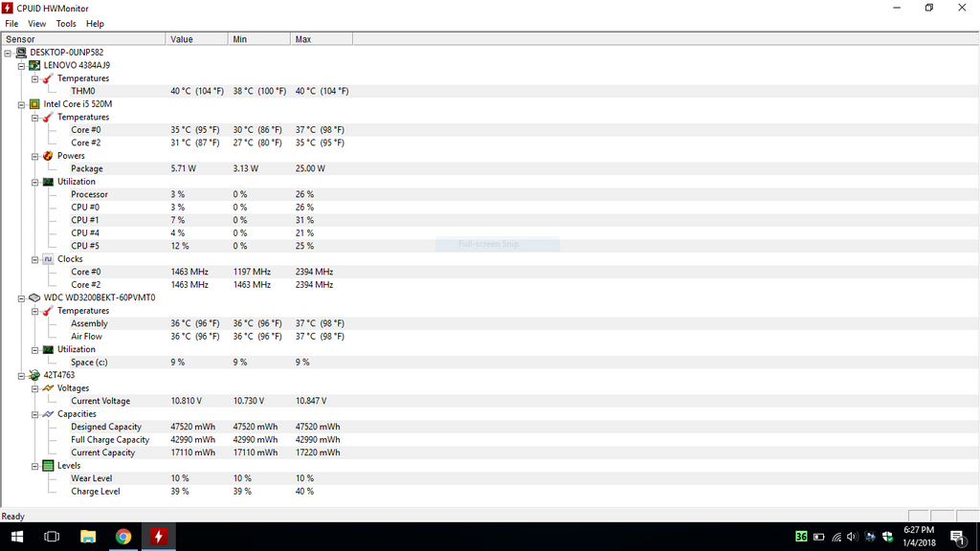Click the flame Powers icon
980x551 pixels.
(x=48, y=156)
